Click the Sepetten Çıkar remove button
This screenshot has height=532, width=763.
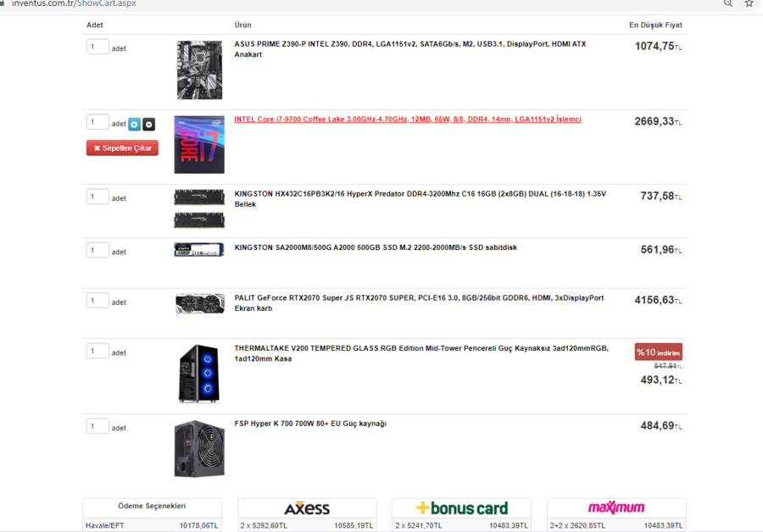point(122,148)
